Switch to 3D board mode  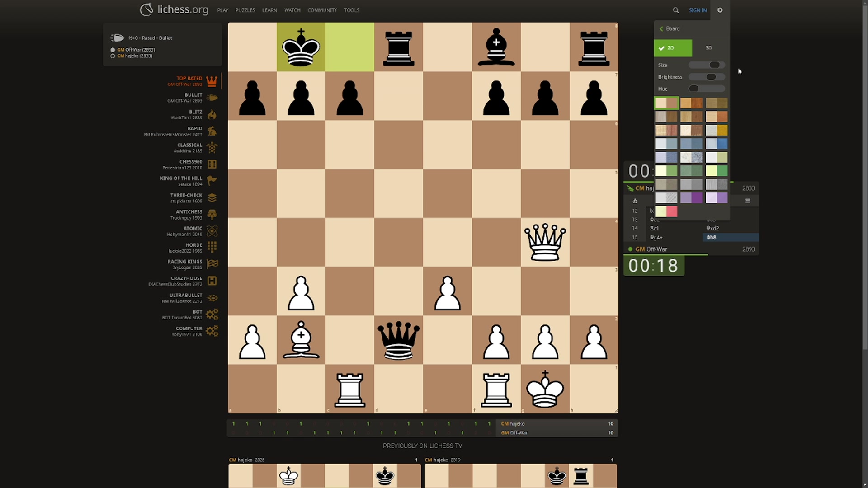pos(708,48)
